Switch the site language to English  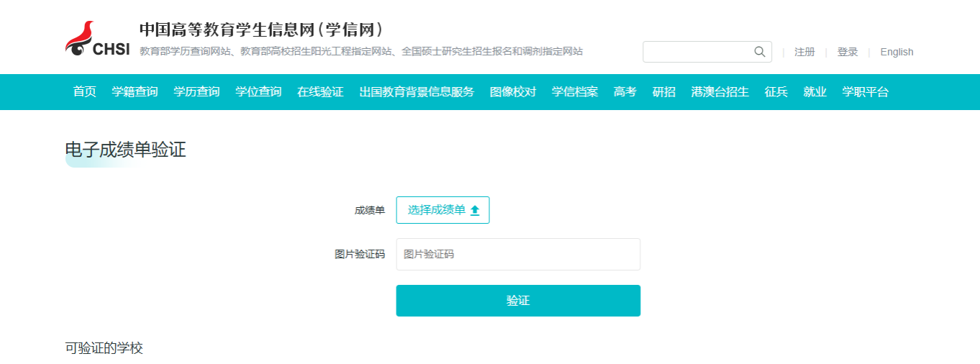point(897,52)
